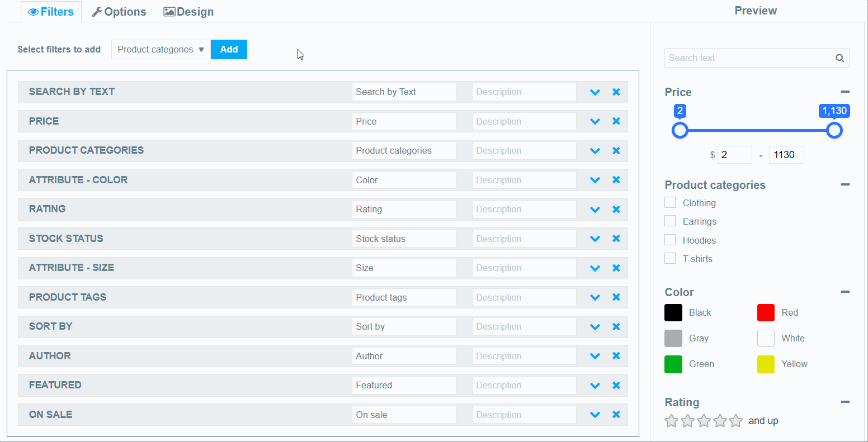
Task: Select the Black color swatch
Action: [x=673, y=313]
